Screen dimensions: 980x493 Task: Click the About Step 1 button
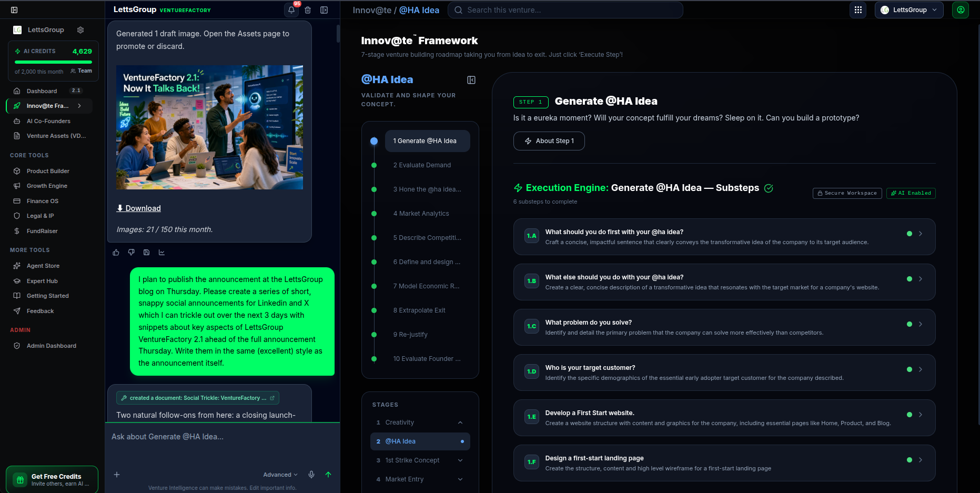(x=549, y=141)
